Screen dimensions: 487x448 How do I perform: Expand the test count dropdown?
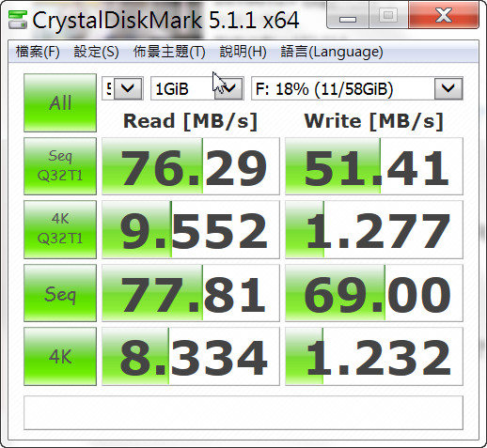tap(128, 88)
